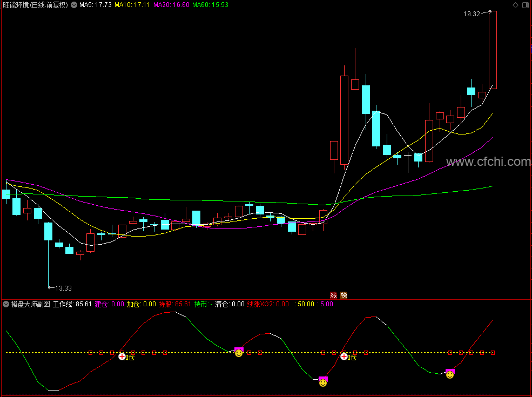Select the leftmost 加仓 plus marker

click(122, 356)
